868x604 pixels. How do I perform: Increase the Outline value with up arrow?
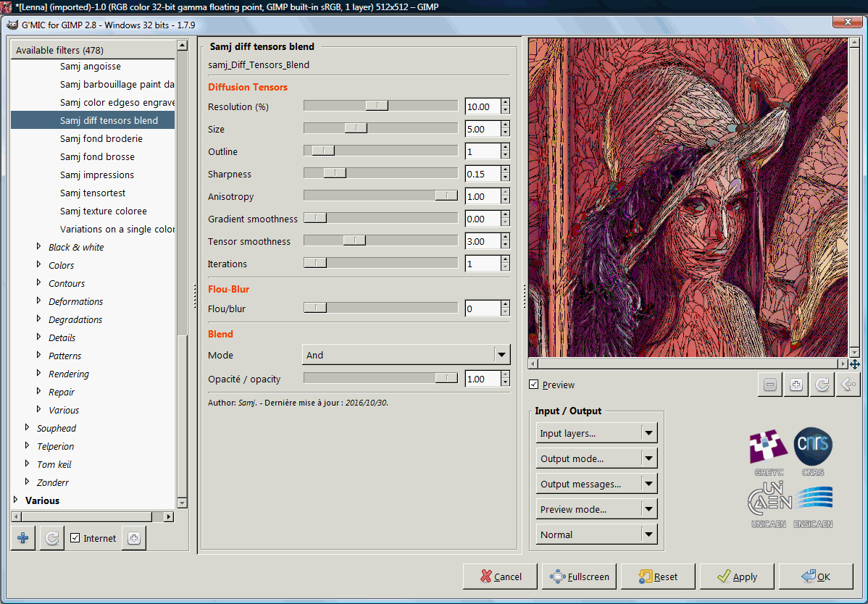[x=505, y=148]
